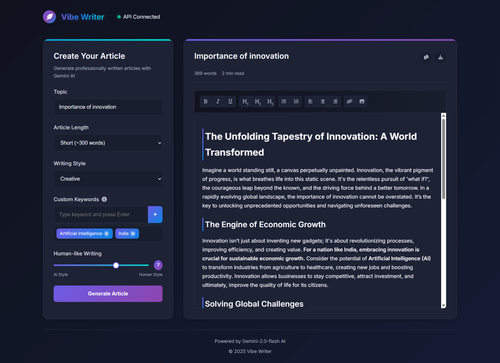This screenshot has height=363, width=500.
Task: Click the "The Unfolding Tapestry of Innovation" heading
Action: pyautogui.click(x=311, y=144)
